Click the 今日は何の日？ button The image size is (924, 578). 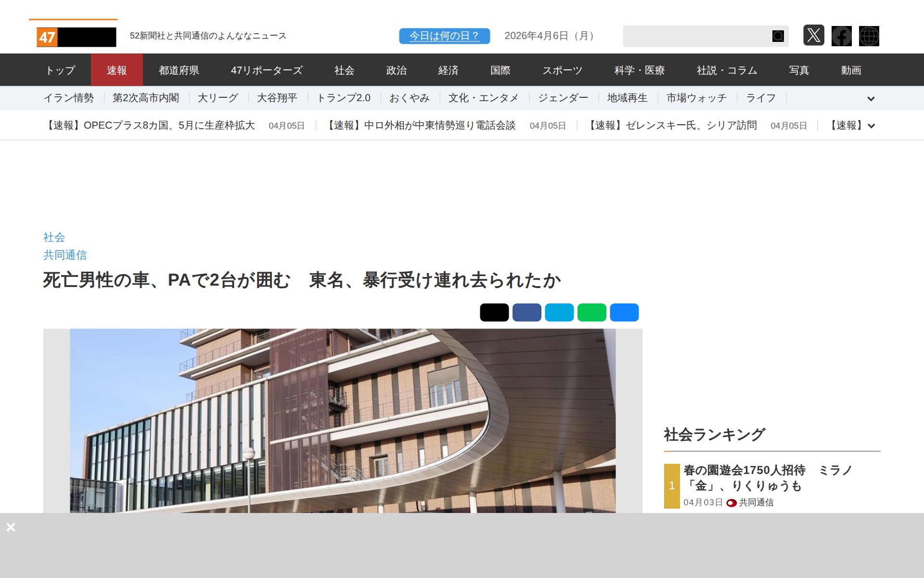pos(444,36)
